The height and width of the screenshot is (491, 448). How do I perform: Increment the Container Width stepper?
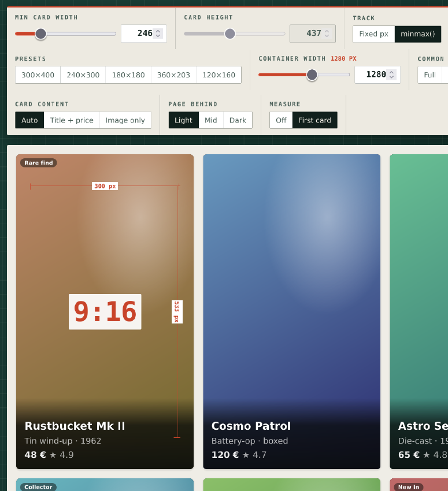(x=391, y=72)
